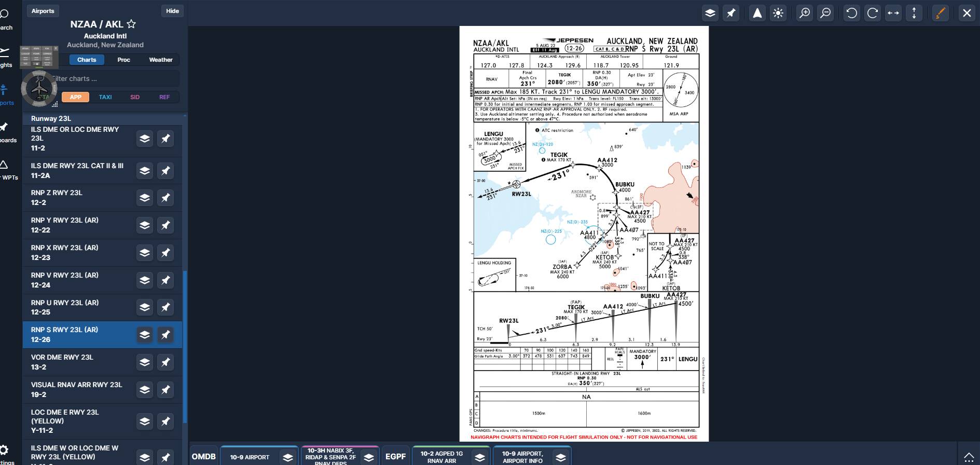Click the aircraft heading compass widget
The width and height of the screenshot is (980, 465).
pos(39,88)
